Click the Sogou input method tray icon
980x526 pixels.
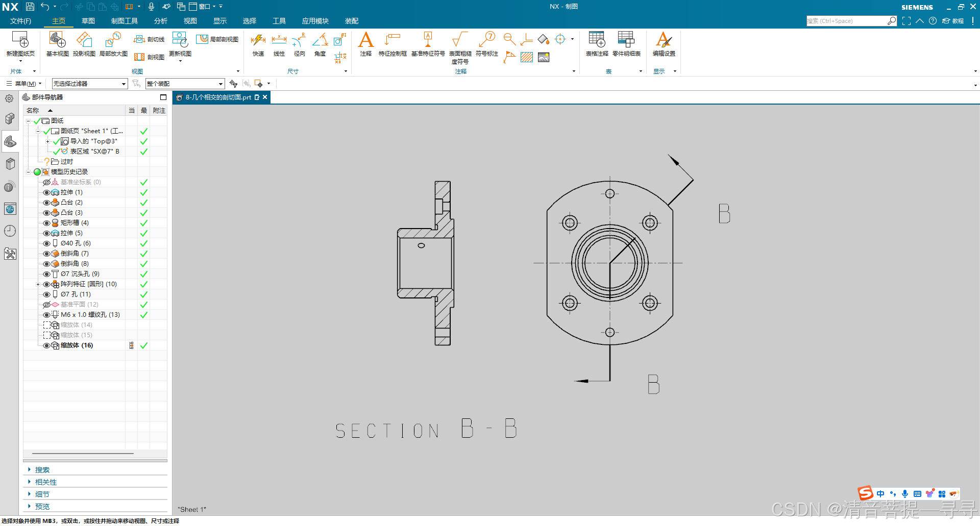point(866,493)
